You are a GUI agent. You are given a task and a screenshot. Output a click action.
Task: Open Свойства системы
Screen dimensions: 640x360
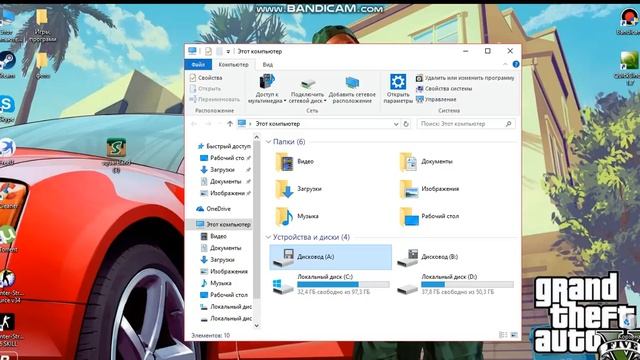pyautogui.click(x=444, y=89)
